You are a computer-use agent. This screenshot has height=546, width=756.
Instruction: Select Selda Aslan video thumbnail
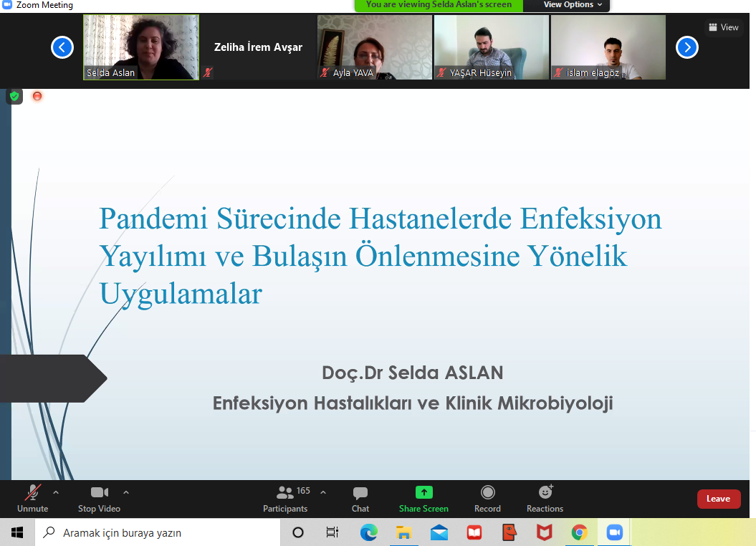point(141,47)
